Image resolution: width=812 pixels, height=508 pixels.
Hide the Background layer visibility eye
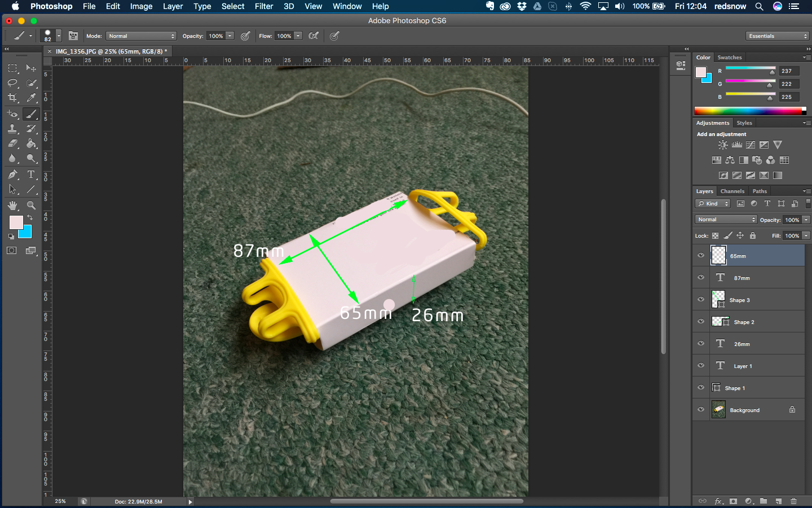point(701,410)
